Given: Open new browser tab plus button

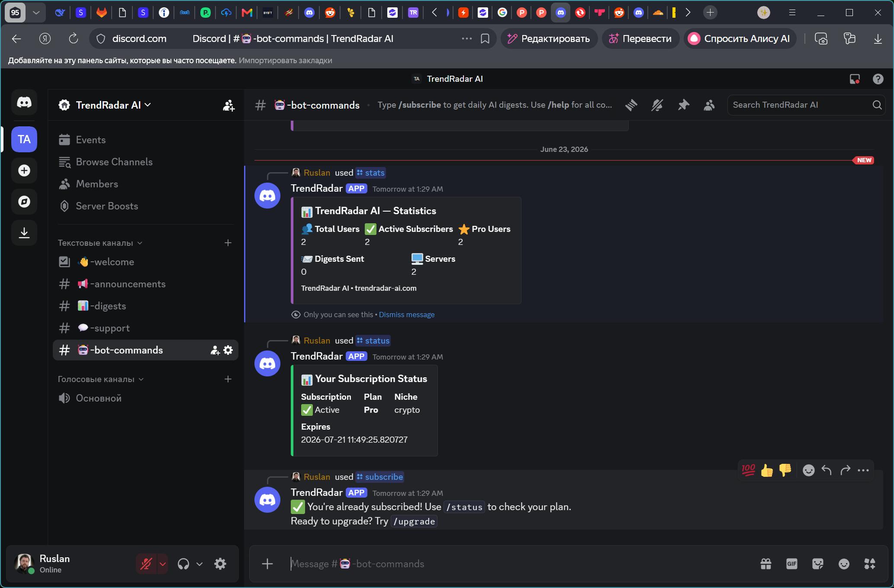Looking at the screenshot, I should (710, 13).
